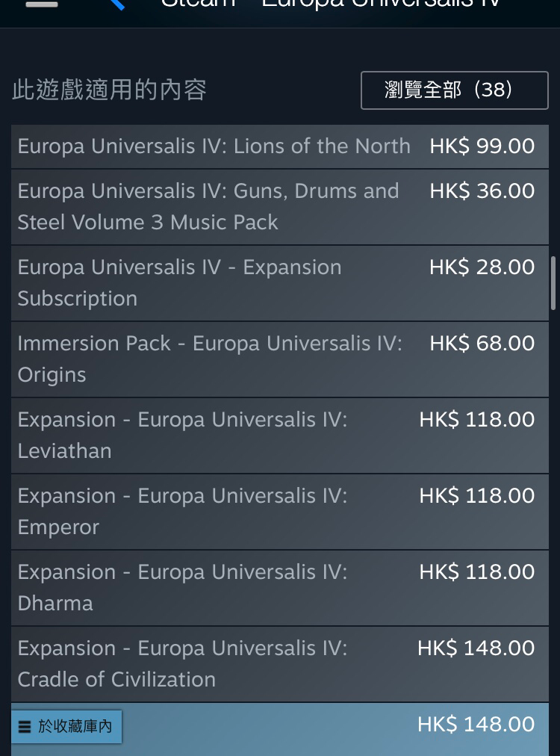Viewport: 560px width, 756px height.
Task: Open the Expansion Subscription entry
Action: click(279, 283)
